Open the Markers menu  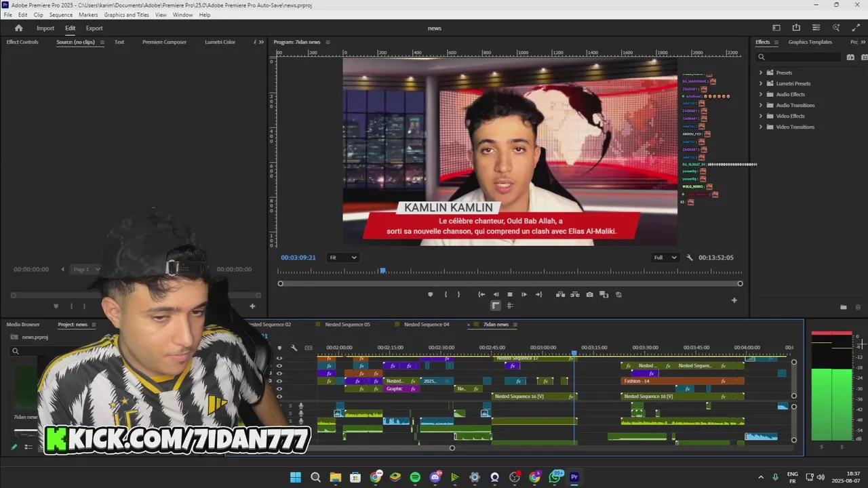(88, 15)
